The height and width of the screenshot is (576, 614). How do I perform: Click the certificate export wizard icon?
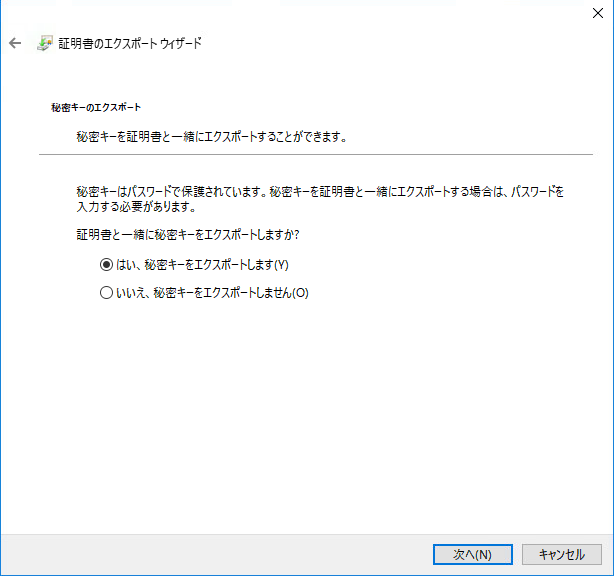[x=45, y=43]
